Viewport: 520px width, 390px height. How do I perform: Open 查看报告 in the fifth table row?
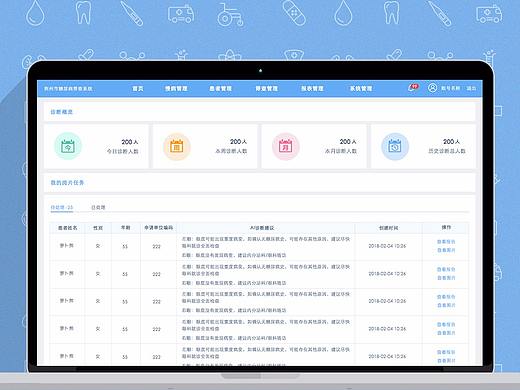[x=446, y=352]
